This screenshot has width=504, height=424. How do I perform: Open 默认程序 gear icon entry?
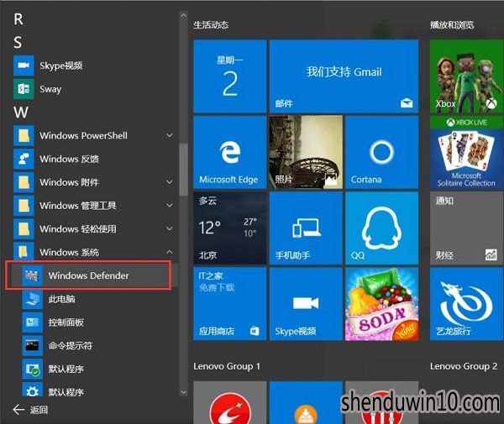tap(32, 390)
